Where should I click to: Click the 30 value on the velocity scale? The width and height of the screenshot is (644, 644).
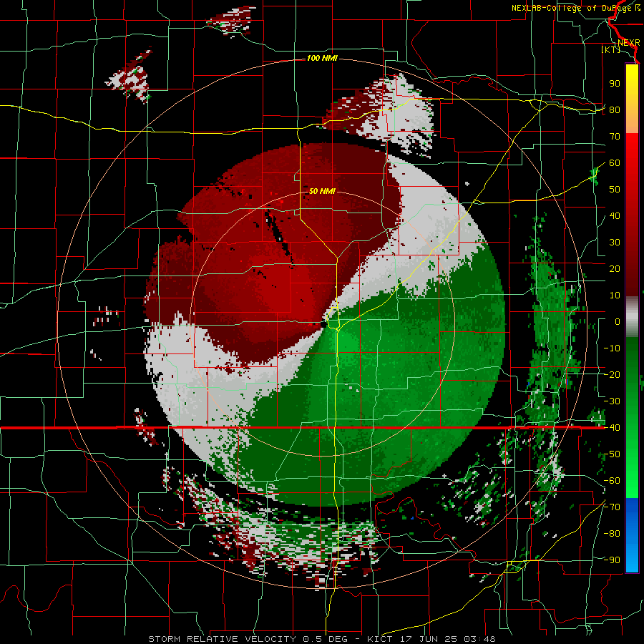(x=615, y=243)
